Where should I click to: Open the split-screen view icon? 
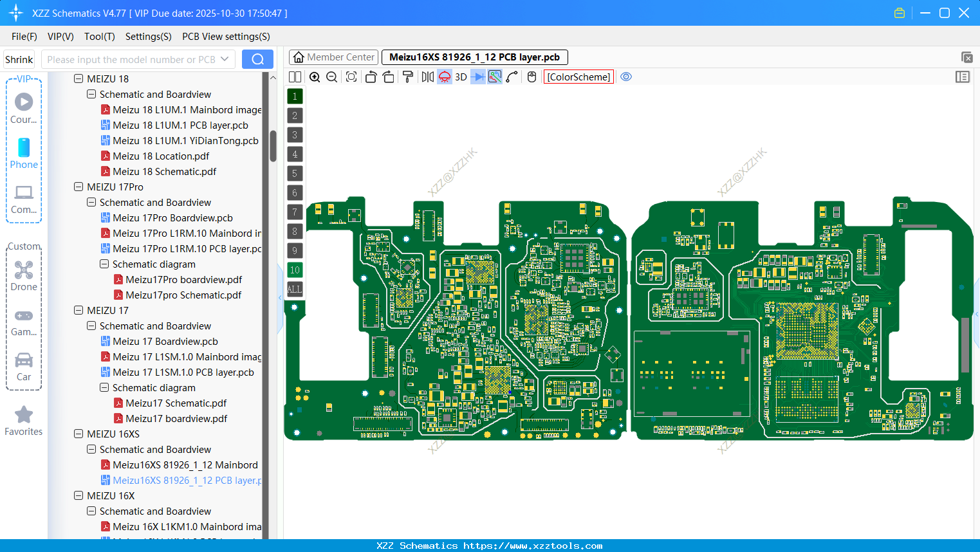pyautogui.click(x=295, y=77)
